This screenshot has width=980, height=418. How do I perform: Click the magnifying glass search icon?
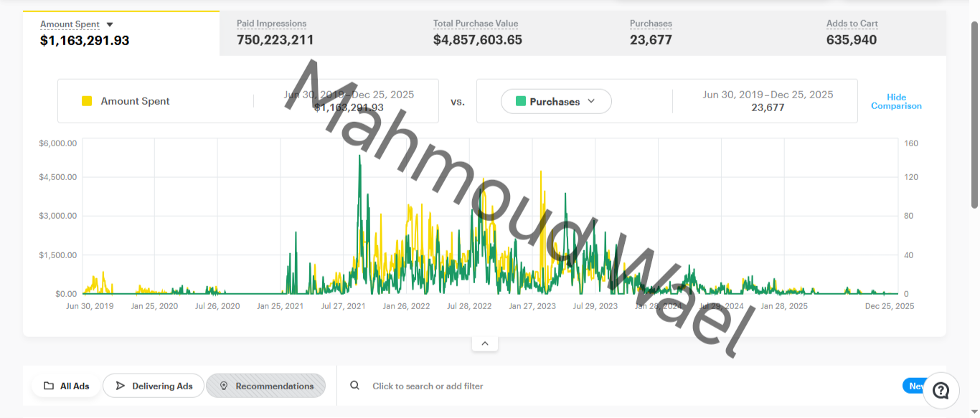tap(354, 386)
